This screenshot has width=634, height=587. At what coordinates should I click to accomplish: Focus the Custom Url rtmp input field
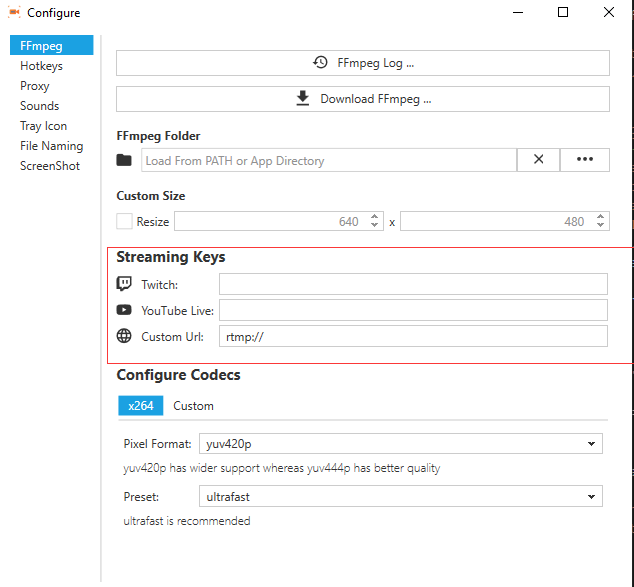click(413, 336)
